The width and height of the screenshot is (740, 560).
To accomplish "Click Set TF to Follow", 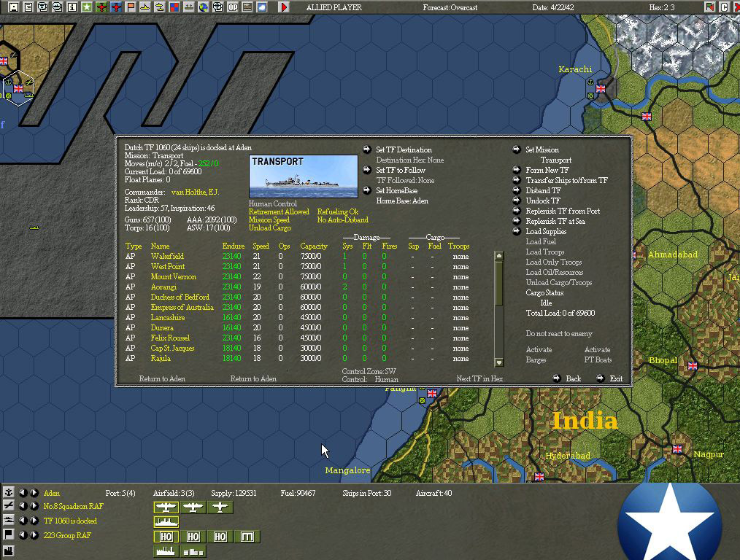I will [400, 170].
